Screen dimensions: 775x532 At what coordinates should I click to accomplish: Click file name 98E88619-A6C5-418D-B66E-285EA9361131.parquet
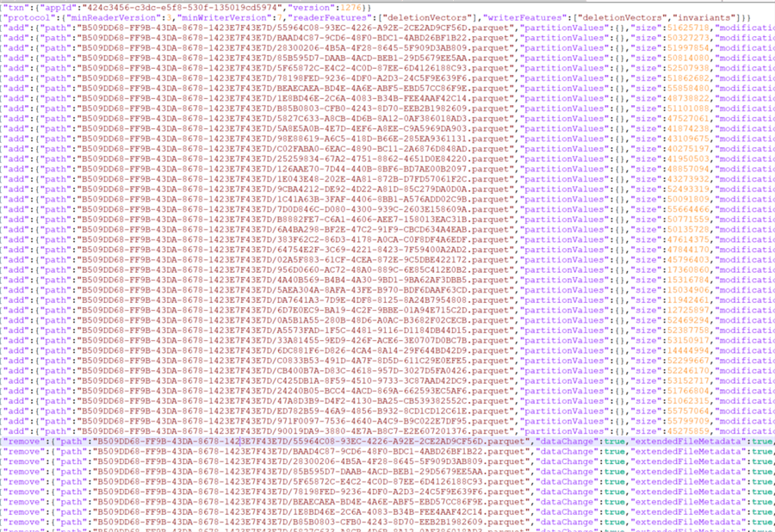[393, 139]
